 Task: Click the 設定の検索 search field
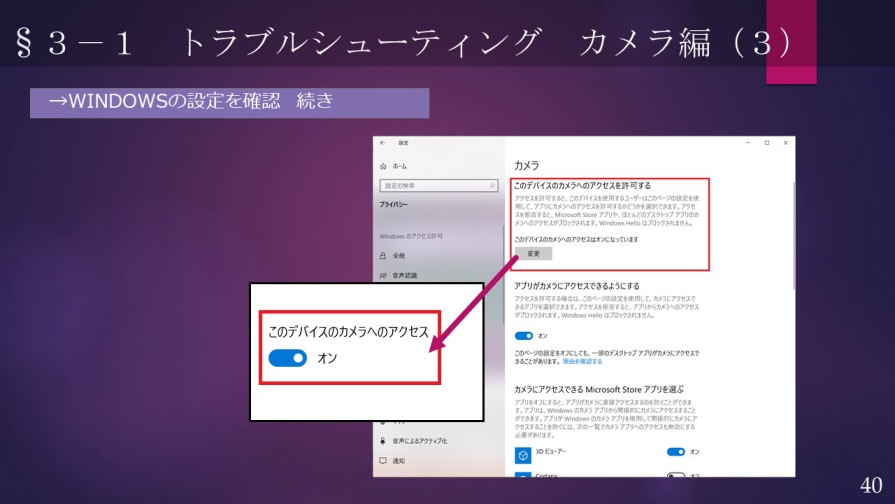[434, 186]
